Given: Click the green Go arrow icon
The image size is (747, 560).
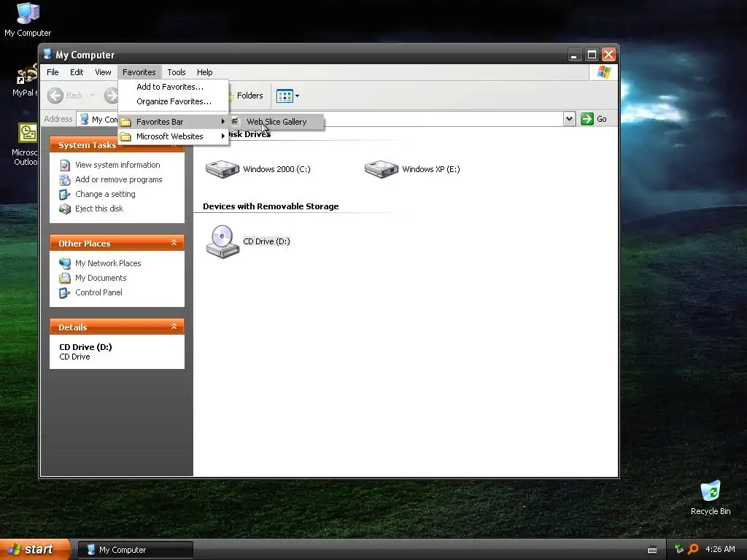Looking at the screenshot, I should [x=587, y=119].
